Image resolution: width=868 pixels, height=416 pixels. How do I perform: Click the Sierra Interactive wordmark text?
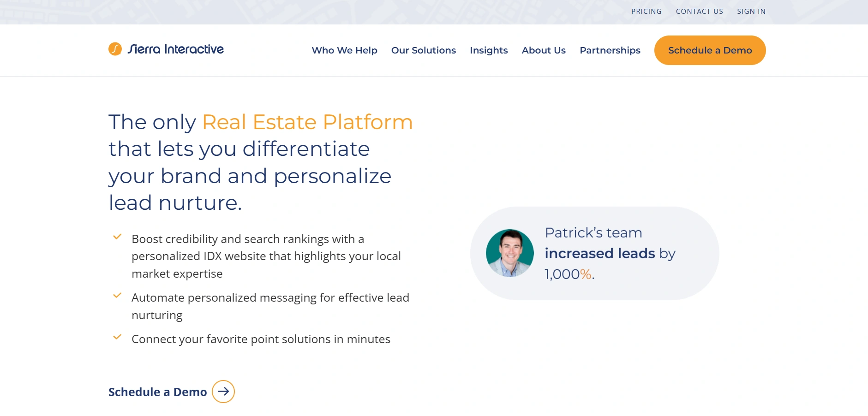(x=176, y=49)
